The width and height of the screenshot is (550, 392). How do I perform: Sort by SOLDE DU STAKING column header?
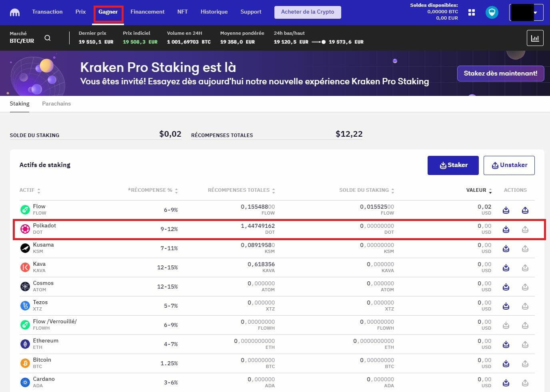367,190
